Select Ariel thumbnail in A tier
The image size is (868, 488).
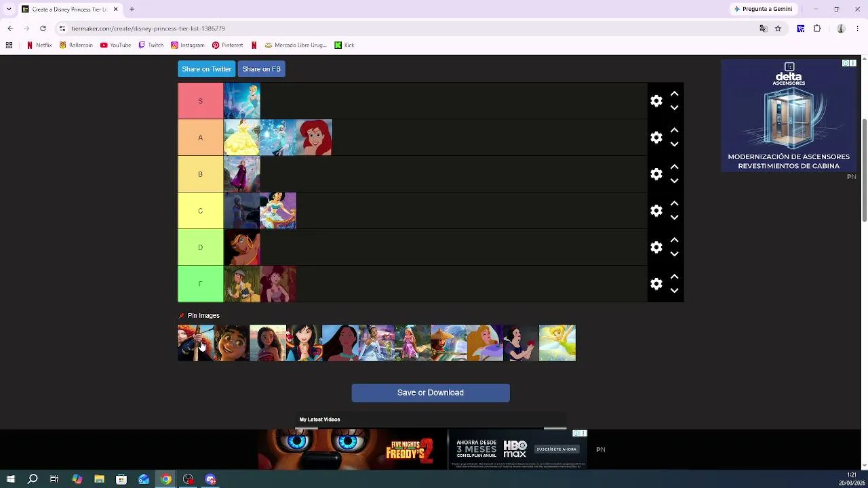pos(314,138)
